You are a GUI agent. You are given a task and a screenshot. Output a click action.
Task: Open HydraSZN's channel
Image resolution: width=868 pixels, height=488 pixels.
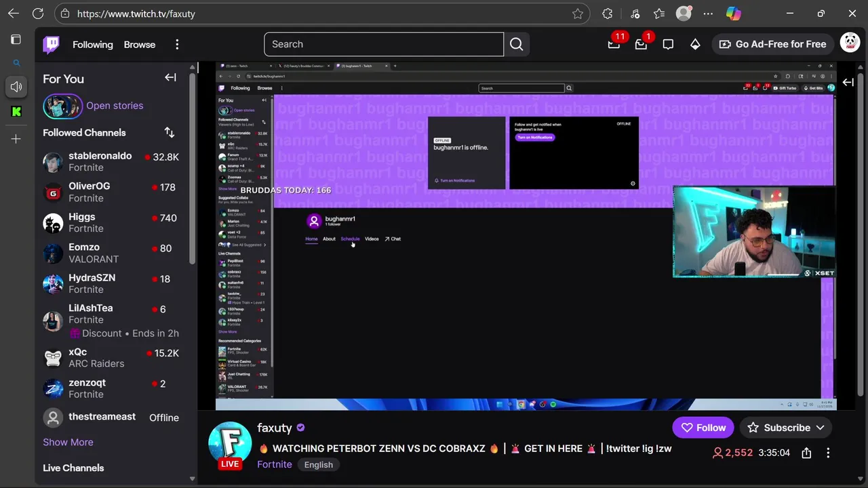click(111, 283)
